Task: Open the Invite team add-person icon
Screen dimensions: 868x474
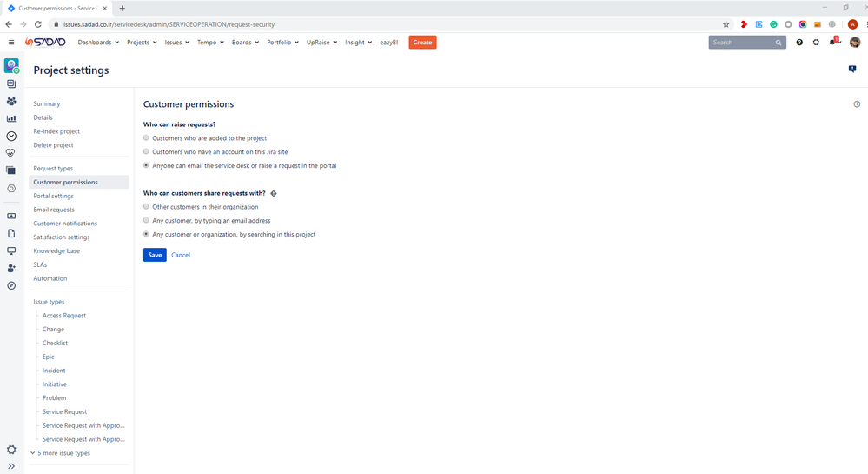Action: click(x=11, y=269)
